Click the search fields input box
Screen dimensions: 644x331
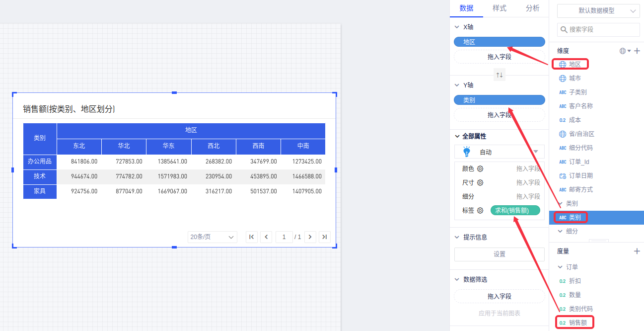point(598,29)
